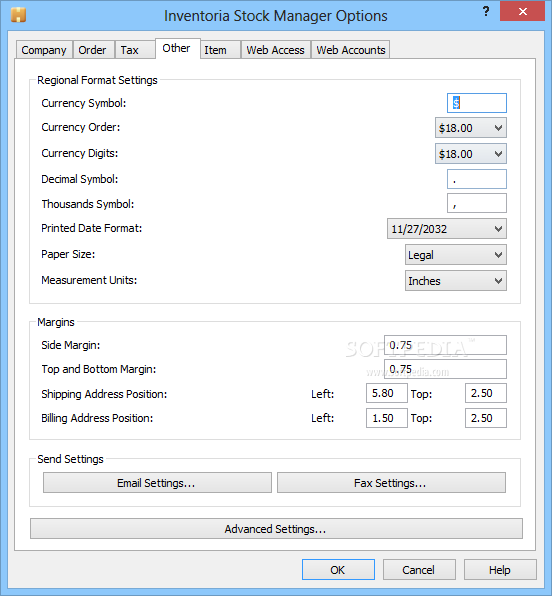Click the Printed Date Format label

tap(92, 228)
